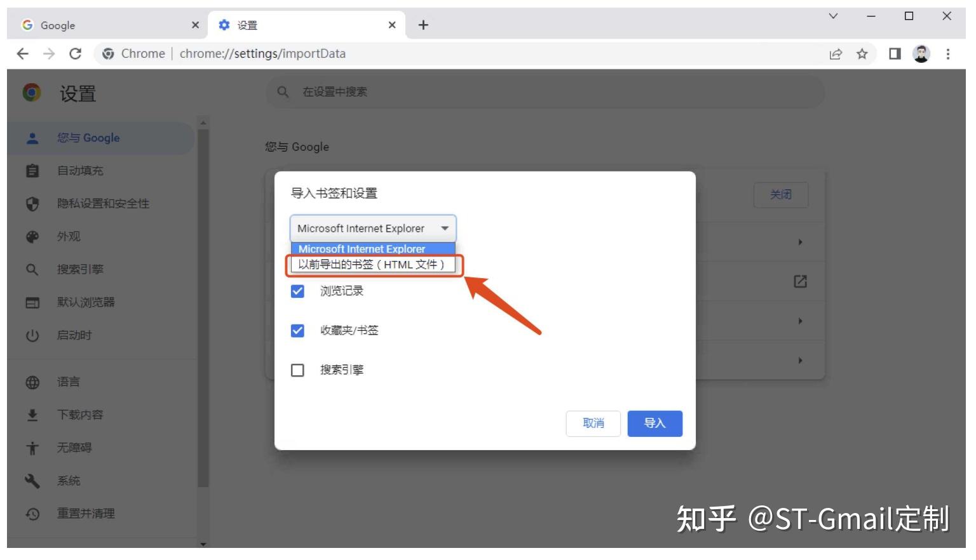Click the sidebar scrollbar thumb
Screen dimensions: 976x560
[x=203, y=308]
